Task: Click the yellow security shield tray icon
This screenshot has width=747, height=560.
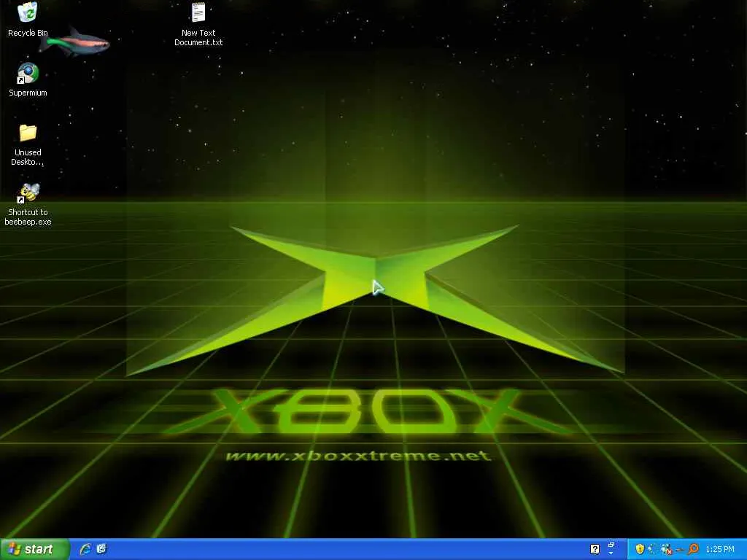Action: (640, 549)
